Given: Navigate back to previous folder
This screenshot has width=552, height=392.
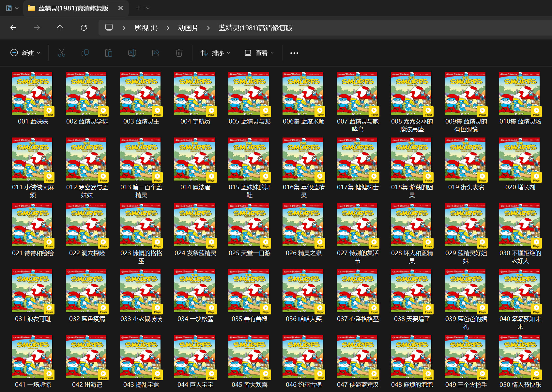Looking at the screenshot, I should coord(13,28).
